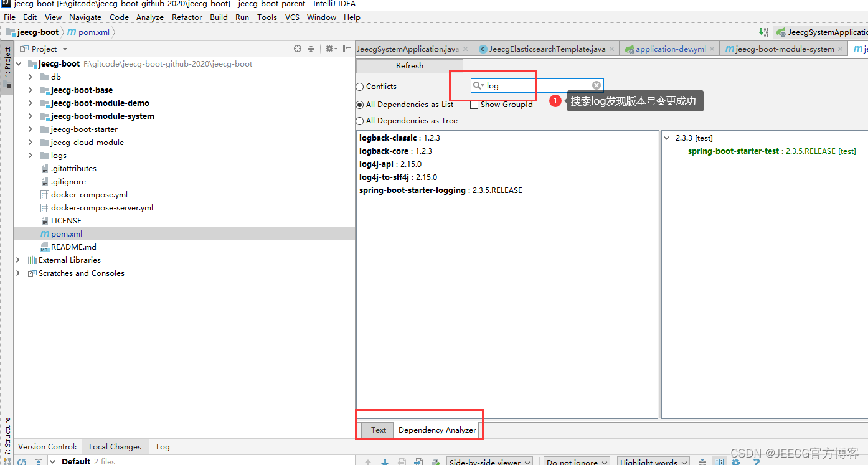
Task: Click the next difference down arrow icon
Action: [x=385, y=462]
